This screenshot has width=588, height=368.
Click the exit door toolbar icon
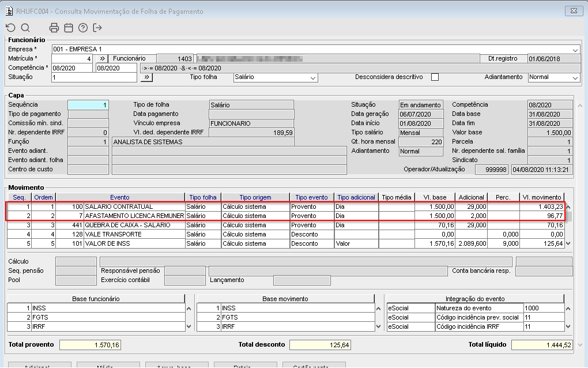pos(97,28)
